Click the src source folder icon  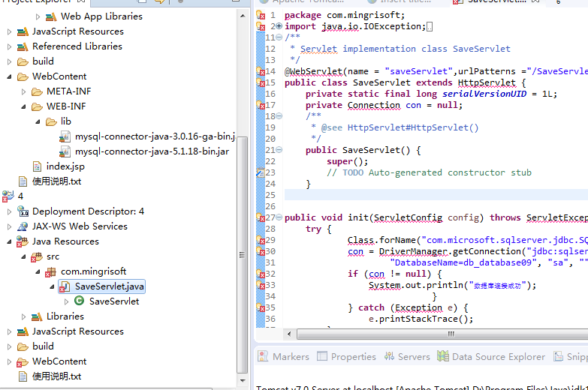(36, 257)
